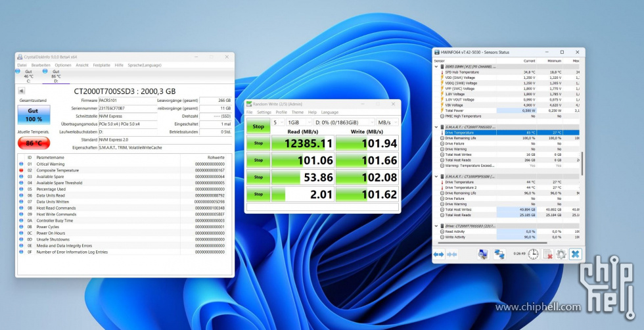
Task: Open test size dropdown showing 1GiB
Action: click(x=299, y=122)
